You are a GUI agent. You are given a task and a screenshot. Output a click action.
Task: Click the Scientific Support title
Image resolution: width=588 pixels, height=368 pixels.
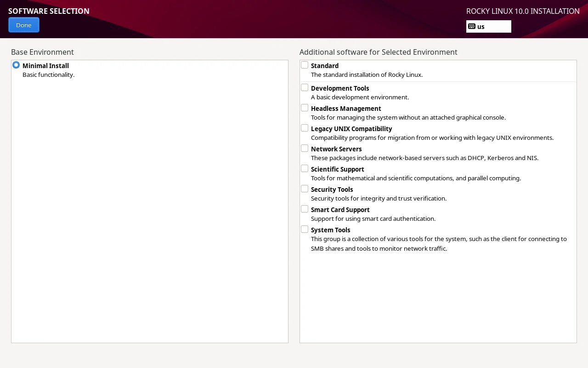click(337, 169)
